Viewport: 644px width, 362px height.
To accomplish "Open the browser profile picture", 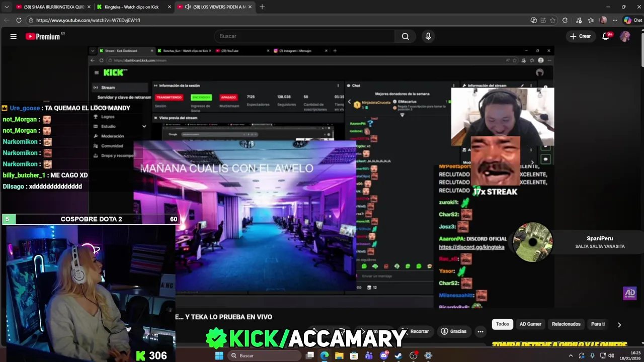I will coord(603,20).
